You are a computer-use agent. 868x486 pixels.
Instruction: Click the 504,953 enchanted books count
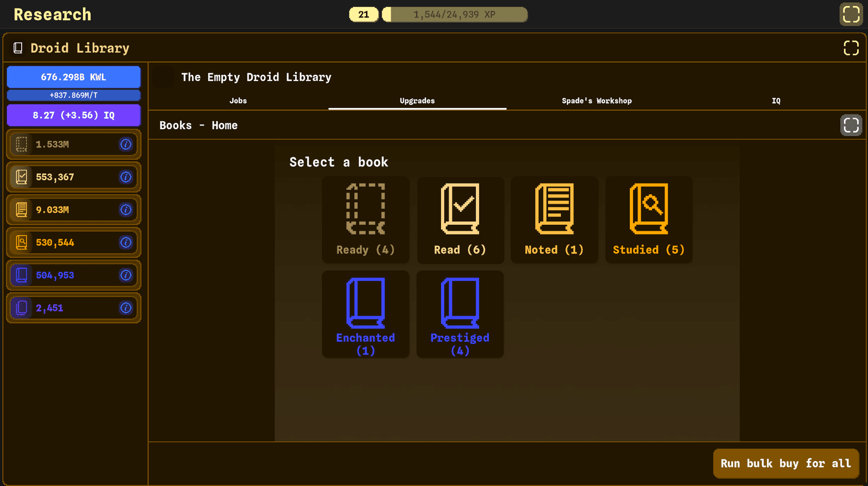[x=55, y=275]
